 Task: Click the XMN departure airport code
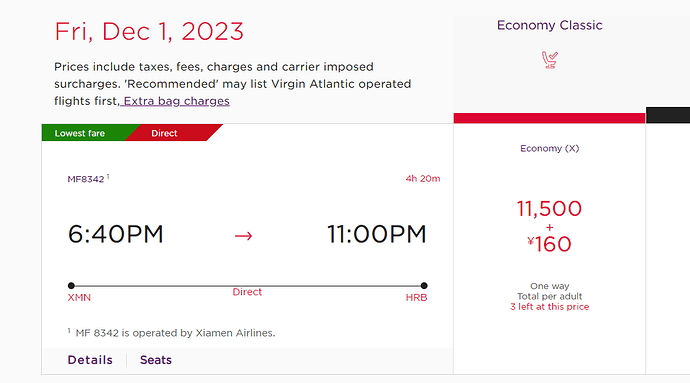click(x=79, y=298)
